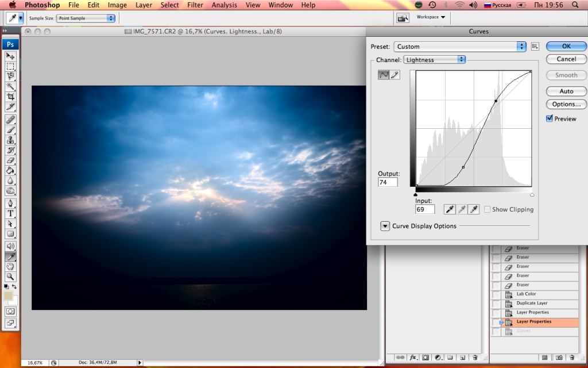Uncheck the Preview checkbox

click(550, 119)
